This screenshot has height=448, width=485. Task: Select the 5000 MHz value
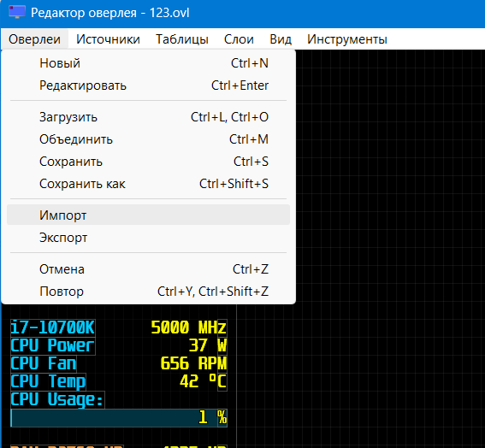click(x=189, y=327)
